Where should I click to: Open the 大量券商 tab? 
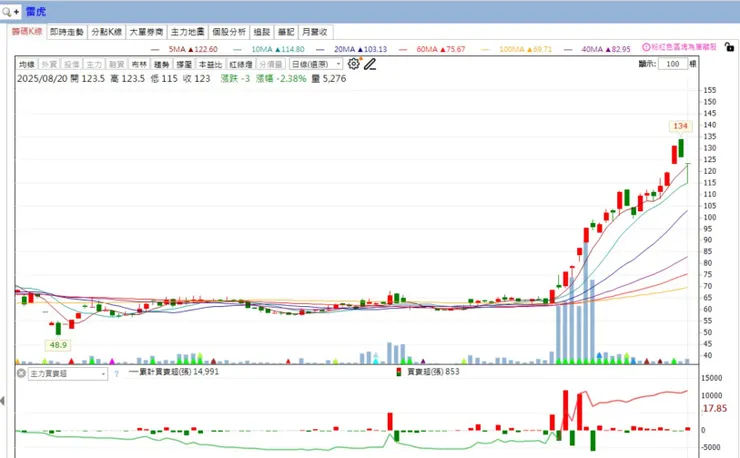tap(146, 32)
